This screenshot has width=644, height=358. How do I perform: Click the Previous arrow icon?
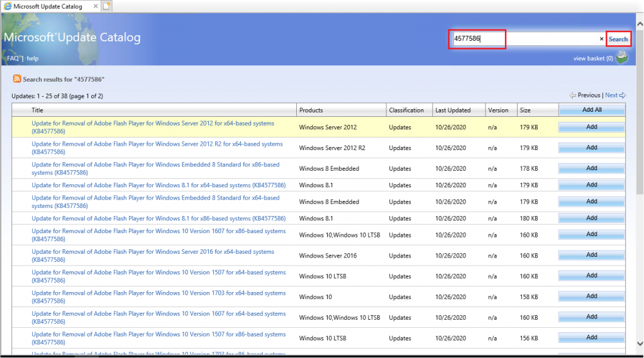(x=572, y=95)
